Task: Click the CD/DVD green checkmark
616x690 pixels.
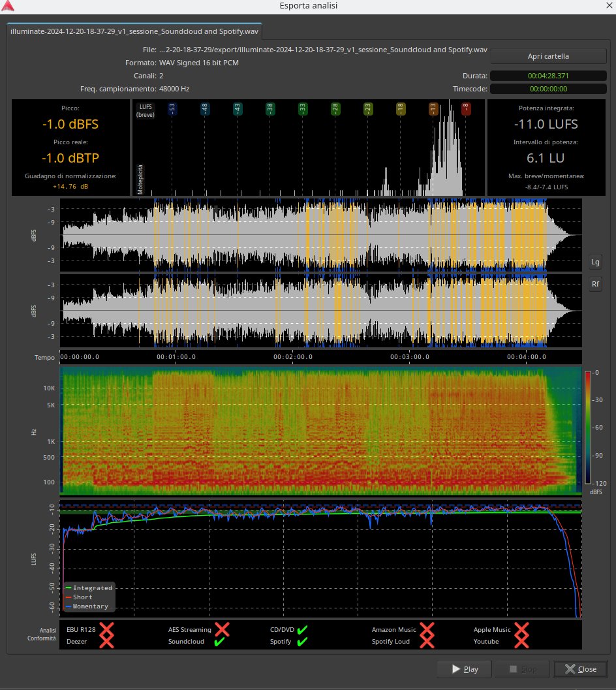Action: pyautogui.click(x=302, y=630)
